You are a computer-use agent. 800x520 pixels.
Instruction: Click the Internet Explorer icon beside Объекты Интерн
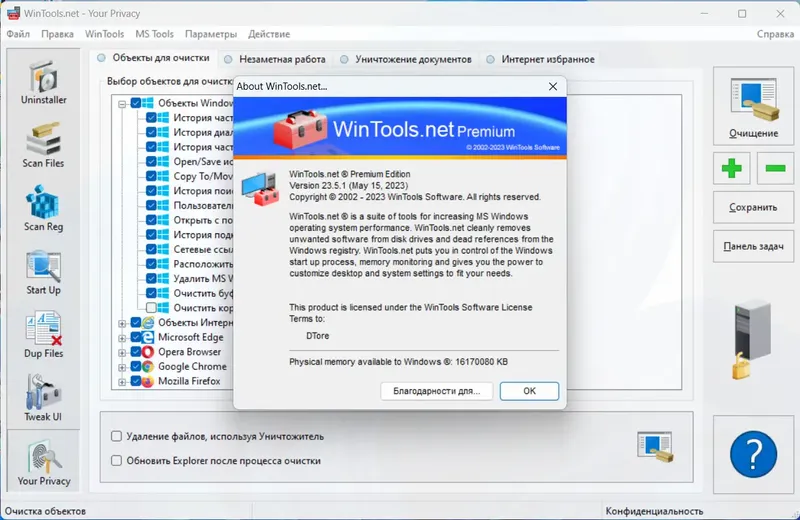[147, 323]
